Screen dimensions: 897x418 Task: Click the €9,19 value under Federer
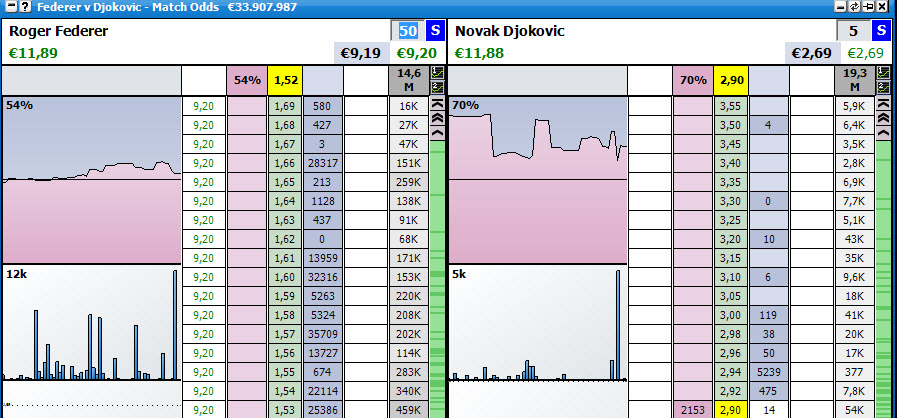coord(360,54)
